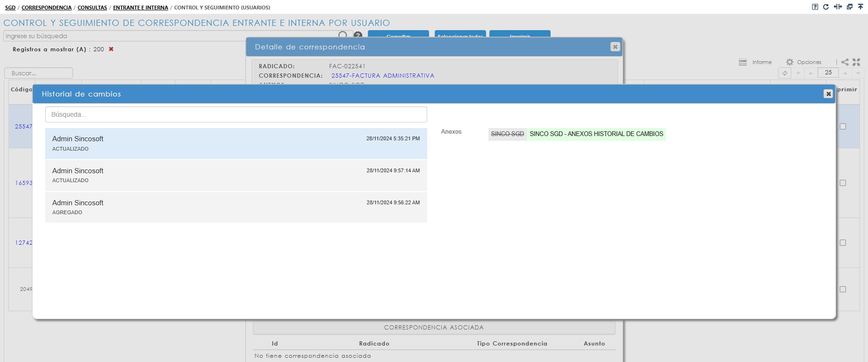Image resolution: width=868 pixels, height=362 pixels.
Task: Open code link 16593 in grid
Action: coord(24,183)
